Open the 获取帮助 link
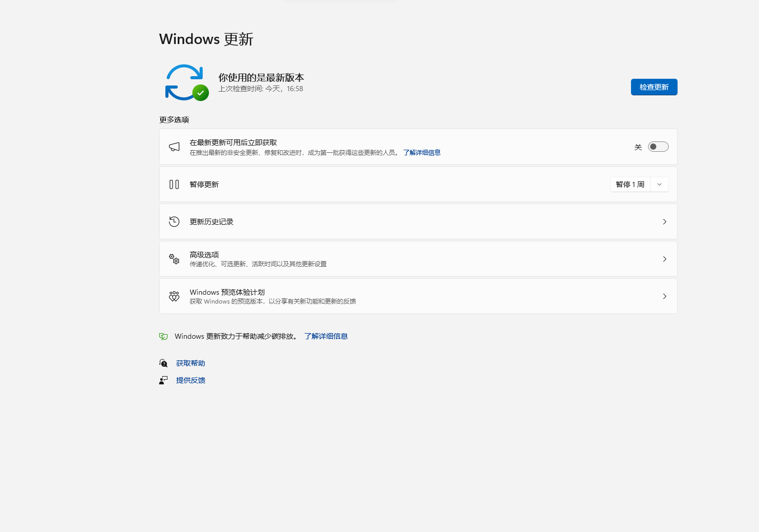This screenshot has width=759, height=532. pyautogui.click(x=190, y=363)
